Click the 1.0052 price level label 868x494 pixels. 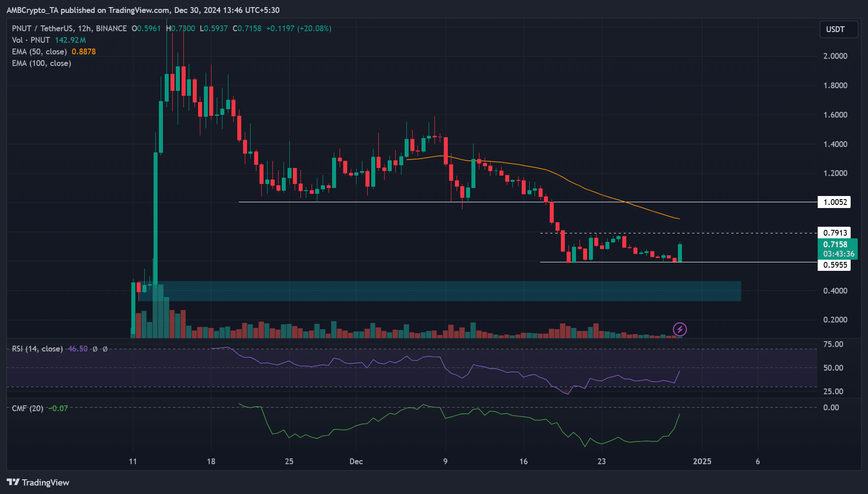pyautogui.click(x=835, y=202)
